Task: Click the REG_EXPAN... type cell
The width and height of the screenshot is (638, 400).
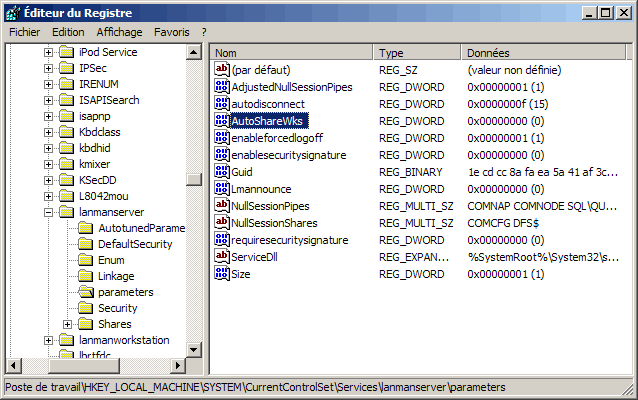Action: (414, 257)
